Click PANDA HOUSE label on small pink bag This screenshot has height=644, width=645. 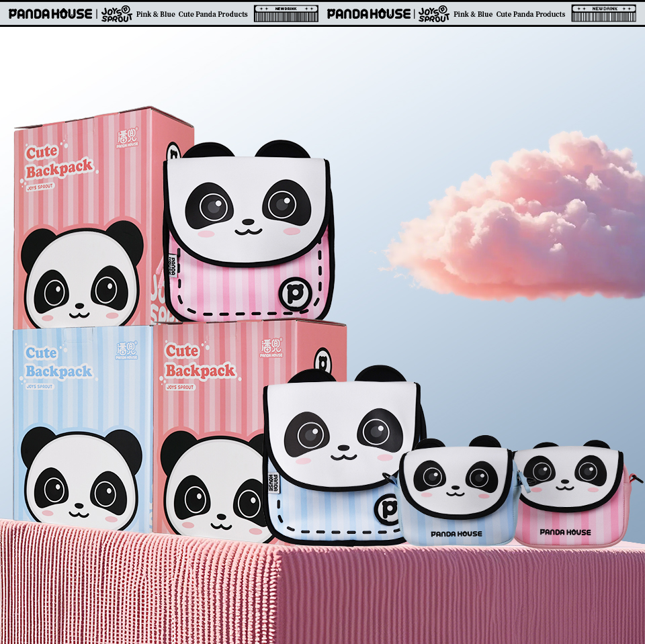click(565, 532)
